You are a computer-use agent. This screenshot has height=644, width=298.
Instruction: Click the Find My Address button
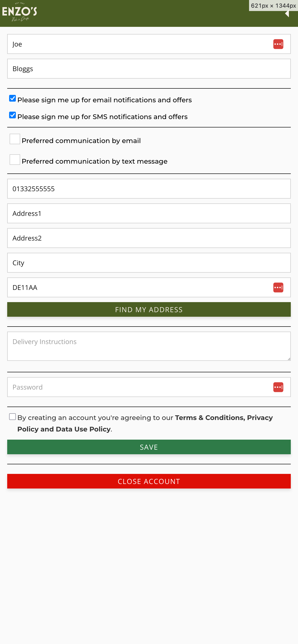[x=149, y=310]
